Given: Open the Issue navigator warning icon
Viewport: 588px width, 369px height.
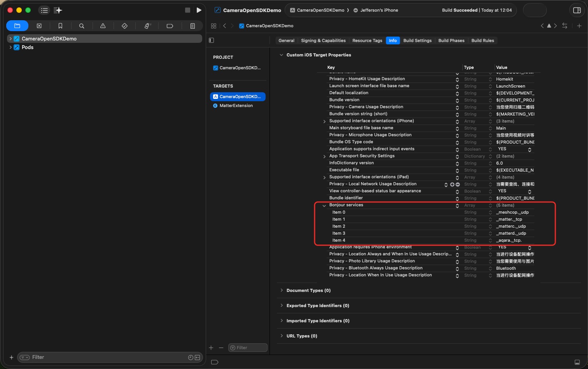Looking at the screenshot, I should coord(103,26).
